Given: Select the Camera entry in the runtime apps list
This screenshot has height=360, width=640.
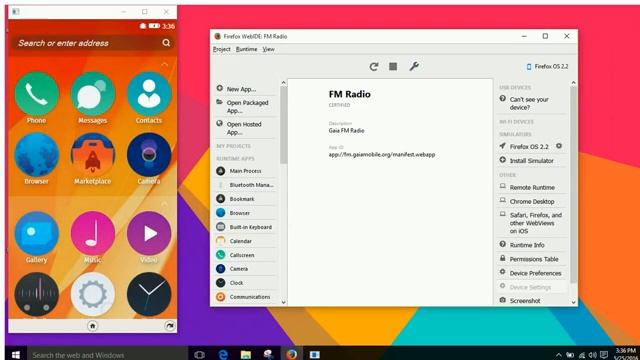Looking at the screenshot, I should click(245, 269).
